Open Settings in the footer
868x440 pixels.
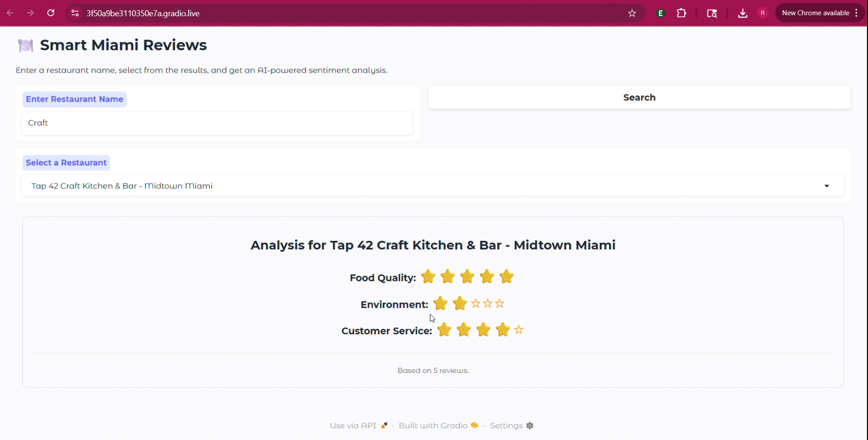(512, 426)
